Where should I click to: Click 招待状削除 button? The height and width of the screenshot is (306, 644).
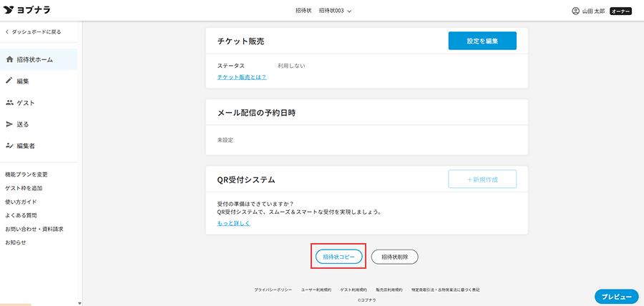pyautogui.click(x=395, y=257)
